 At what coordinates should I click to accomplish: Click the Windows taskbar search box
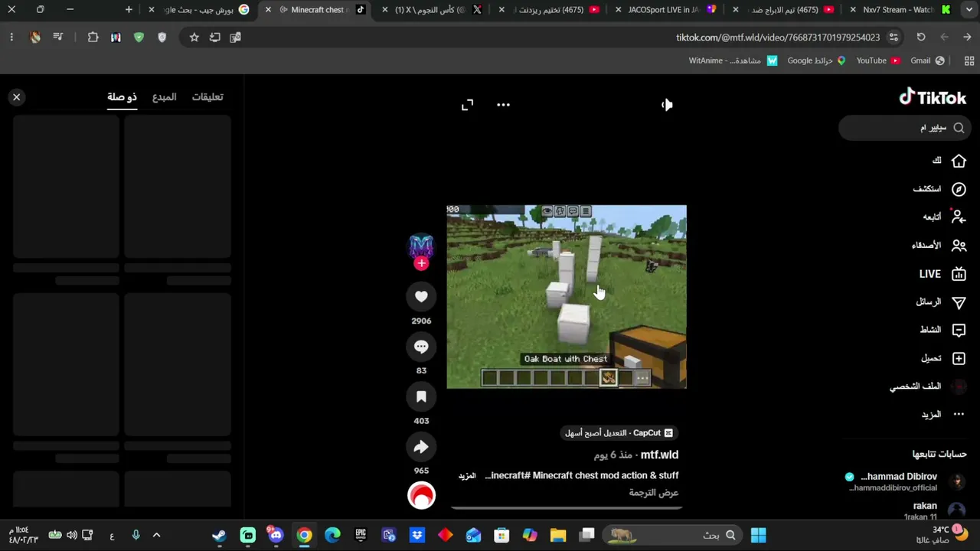(673, 535)
